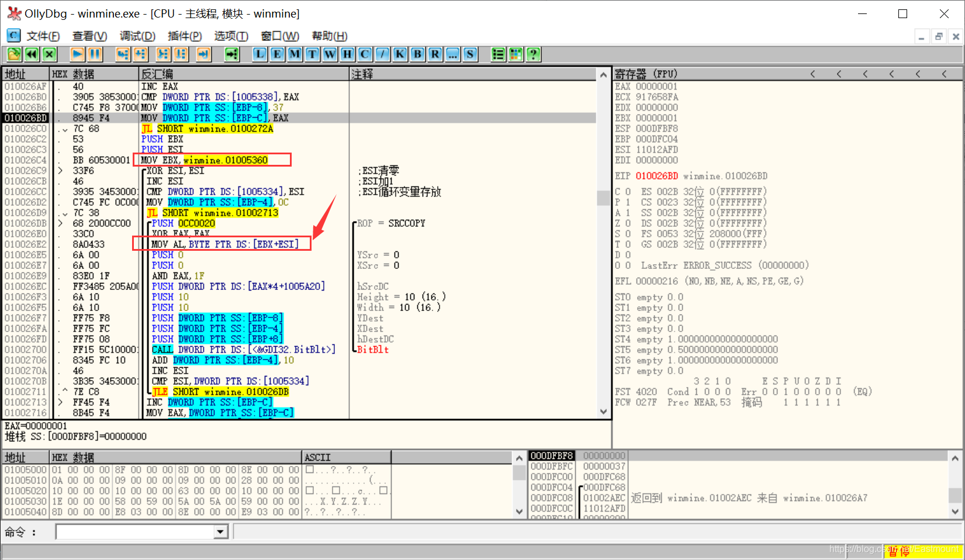Image resolution: width=965 pixels, height=560 pixels.
Task: Close the program with X toolbar icon
Action: tap(49, 54)
